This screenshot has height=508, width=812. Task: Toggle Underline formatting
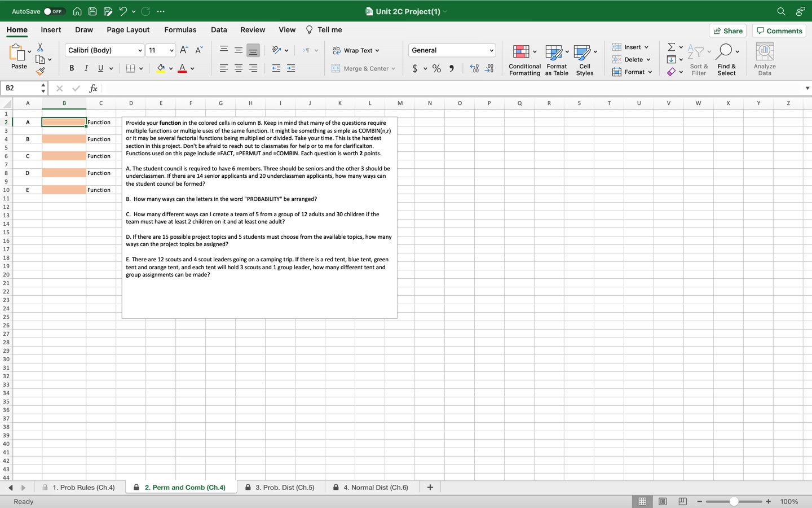click(101, 68)
